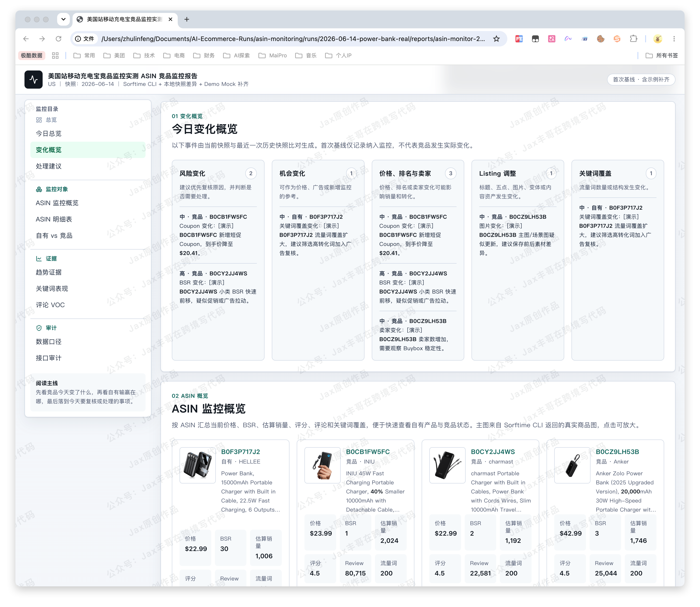Open the Tampermonkey extension icon
Image resolution: width=700 pixels, height=607 pixels.
tap(535, 39)
